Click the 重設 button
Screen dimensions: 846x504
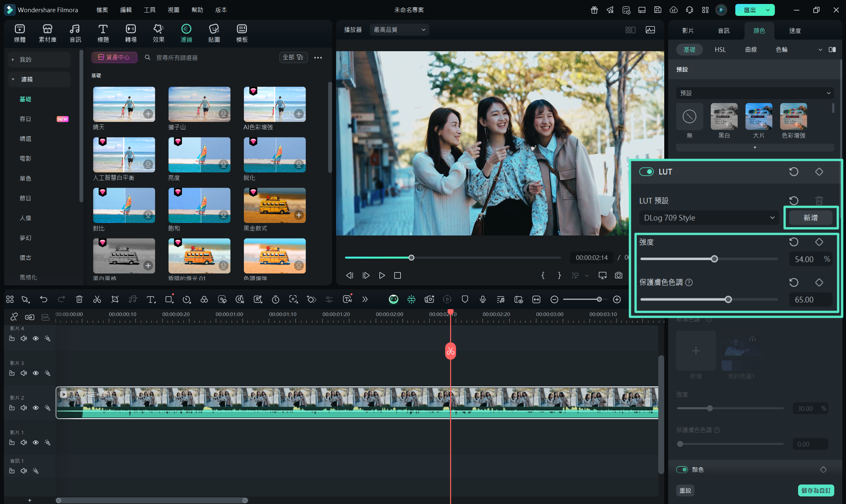click(x=685, y=490)
